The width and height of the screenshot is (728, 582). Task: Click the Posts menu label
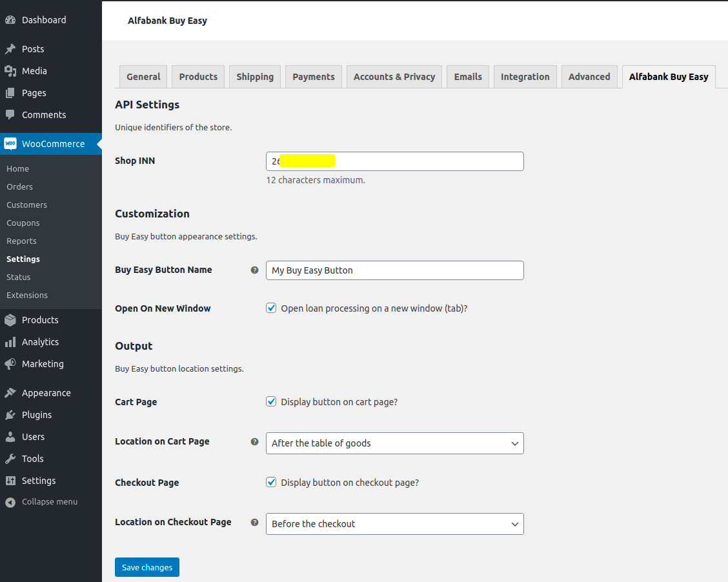[x=33, y=49]
